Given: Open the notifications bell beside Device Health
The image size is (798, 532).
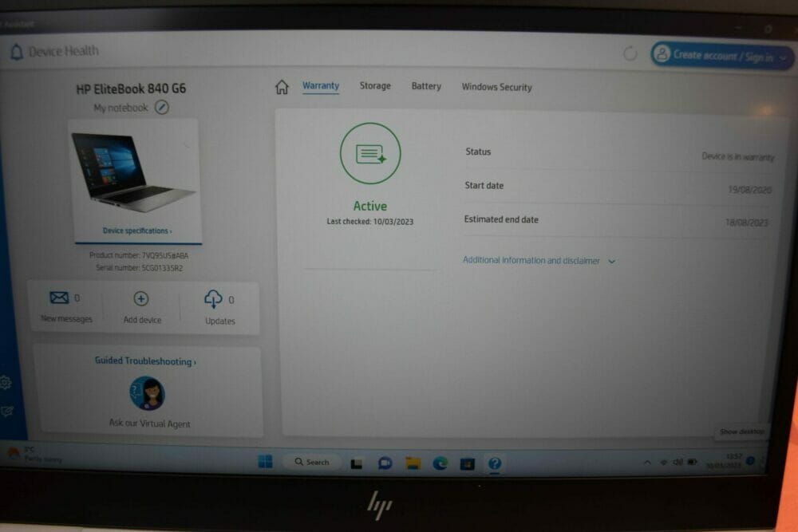Looking at the screenshot, I should click(x=17, y=51).
